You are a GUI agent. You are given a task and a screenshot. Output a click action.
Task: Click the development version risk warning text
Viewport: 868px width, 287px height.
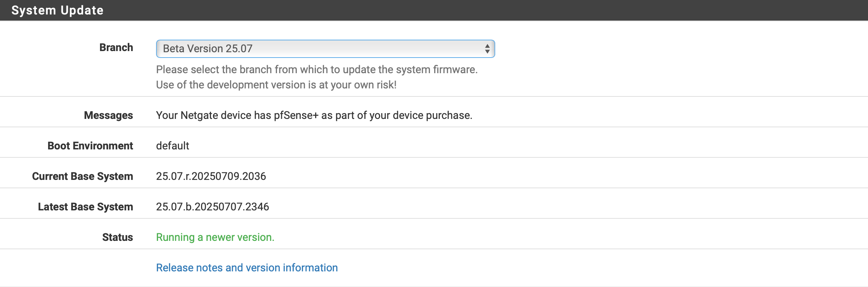click(x=276, y=85)
